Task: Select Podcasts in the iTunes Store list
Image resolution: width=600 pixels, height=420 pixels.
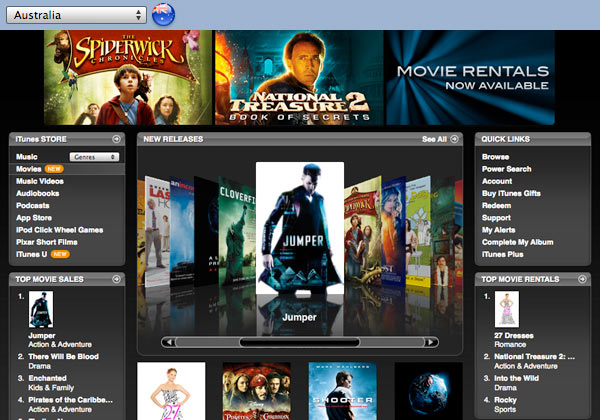Action: pyautogui.click(x=33, y=205)
